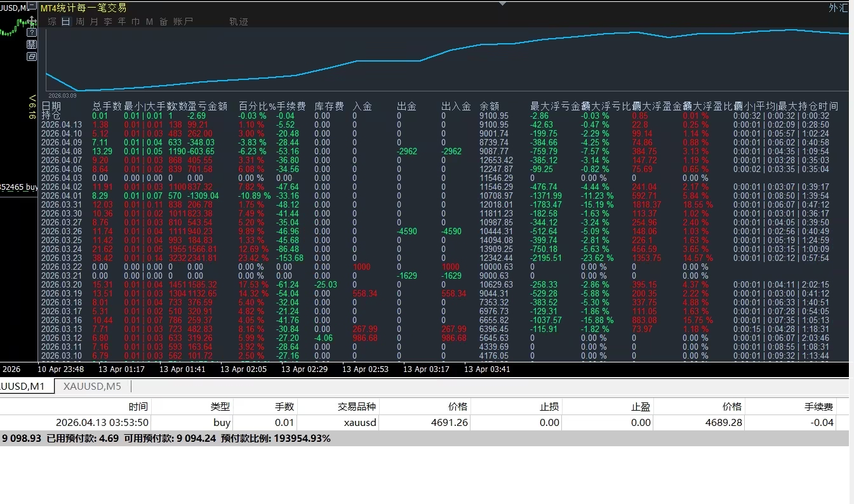Select the 月 (monthly) statistics period
Viewport: 854px width, 504px height.
[x=94, y=22]
